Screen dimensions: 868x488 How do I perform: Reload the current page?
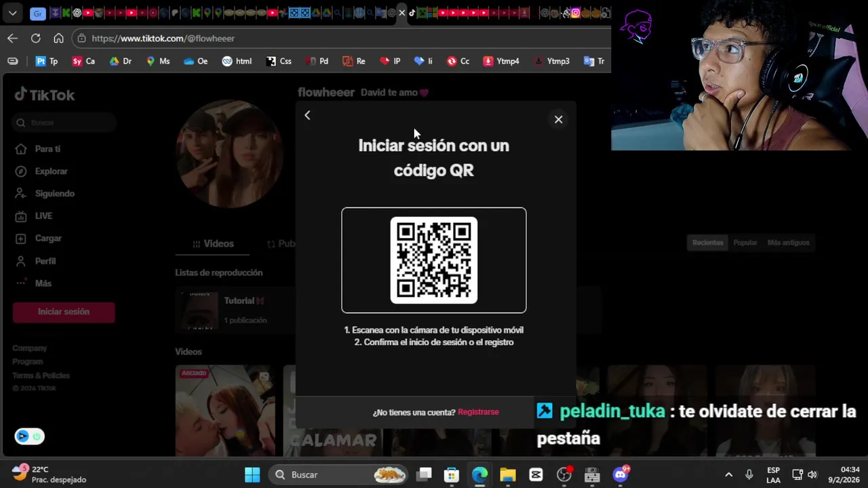tap(35, 39)
